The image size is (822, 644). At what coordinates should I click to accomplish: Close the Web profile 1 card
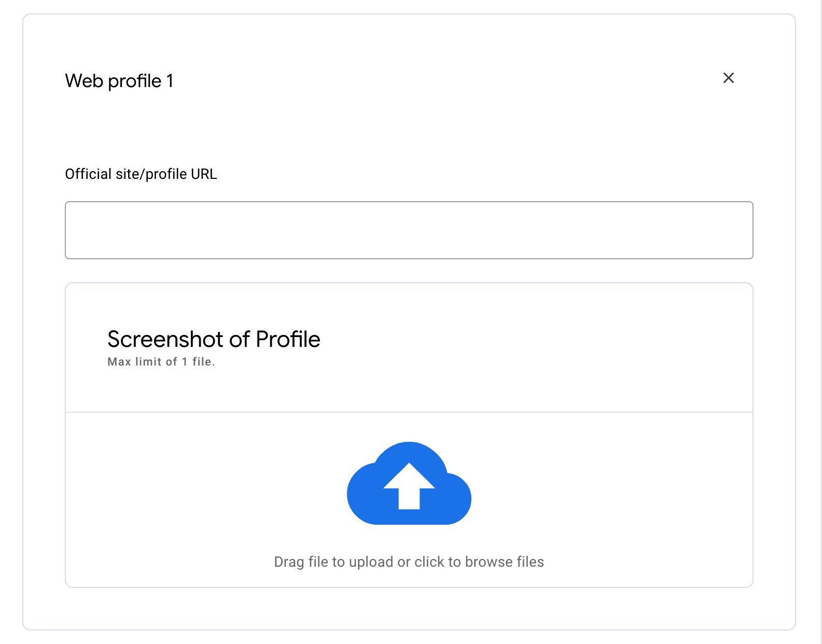coord(729,78)
